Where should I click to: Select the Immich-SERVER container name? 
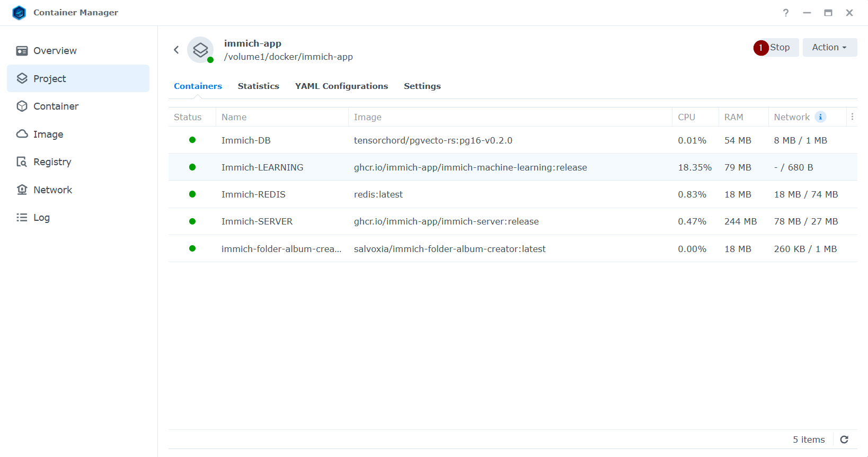pyautogui.click(x=257, y=221)
